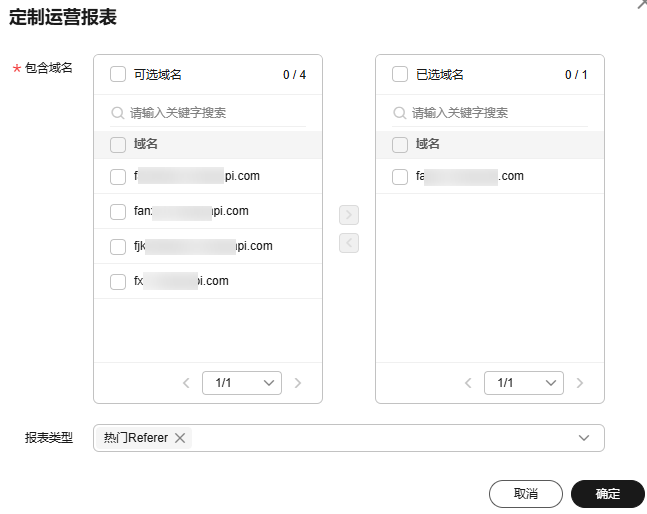Click the 0 / 1 counter text
Screen dimensions: 647x514
pos(576,75)
